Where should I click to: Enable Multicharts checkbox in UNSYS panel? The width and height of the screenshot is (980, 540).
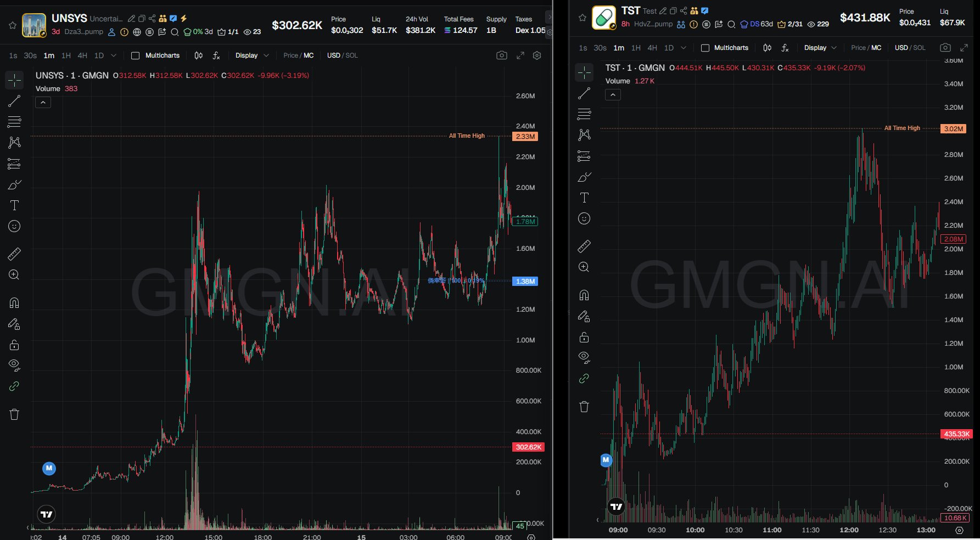tap(136, 55)
